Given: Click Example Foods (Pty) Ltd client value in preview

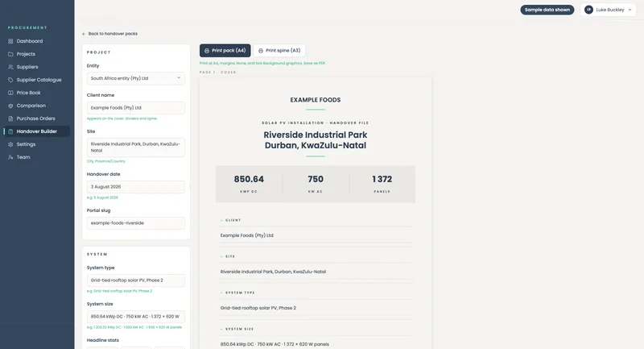Looking at the screenshot, I should (x=247, y=235).
